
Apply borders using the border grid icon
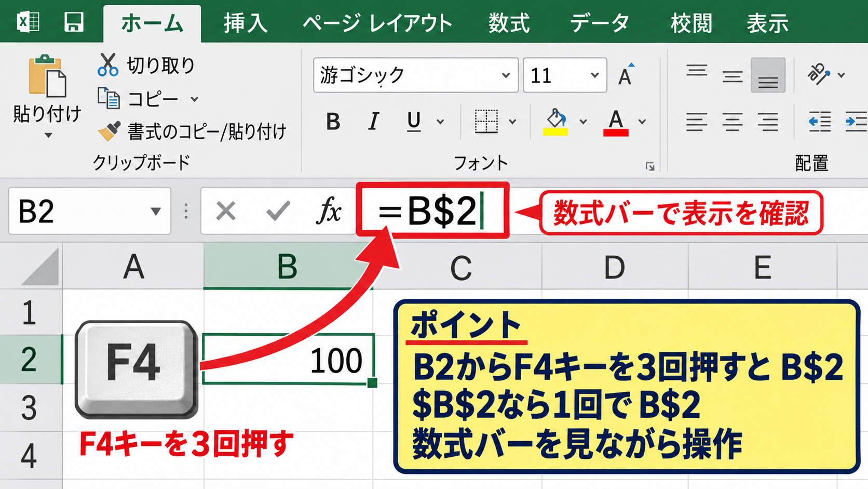[486, 122]
